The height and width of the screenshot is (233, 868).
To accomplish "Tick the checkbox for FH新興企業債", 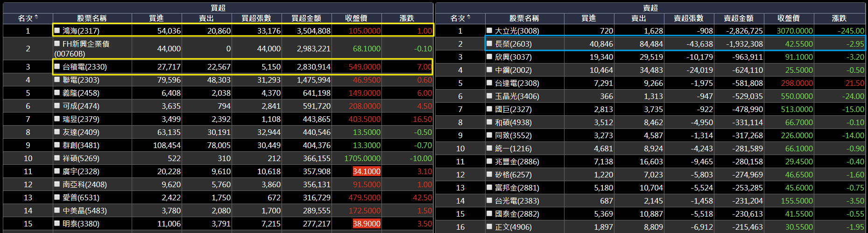I will pyautogui.click(x=57, y=43).
